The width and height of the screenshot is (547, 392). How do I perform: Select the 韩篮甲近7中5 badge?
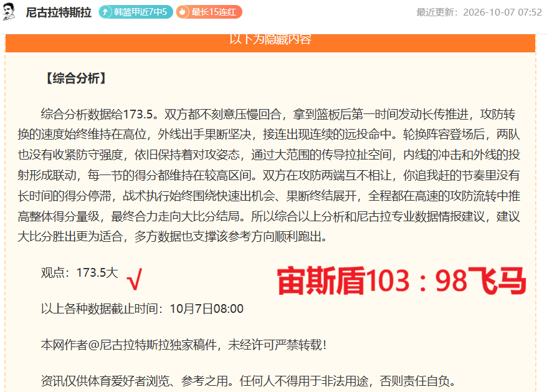(x=136, y=12)
